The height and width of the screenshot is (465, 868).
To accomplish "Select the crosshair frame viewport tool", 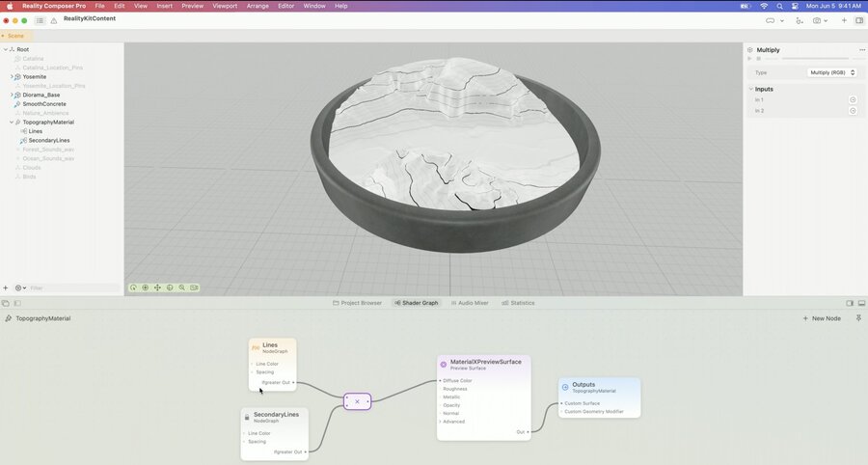I will (x=170, y=287).
